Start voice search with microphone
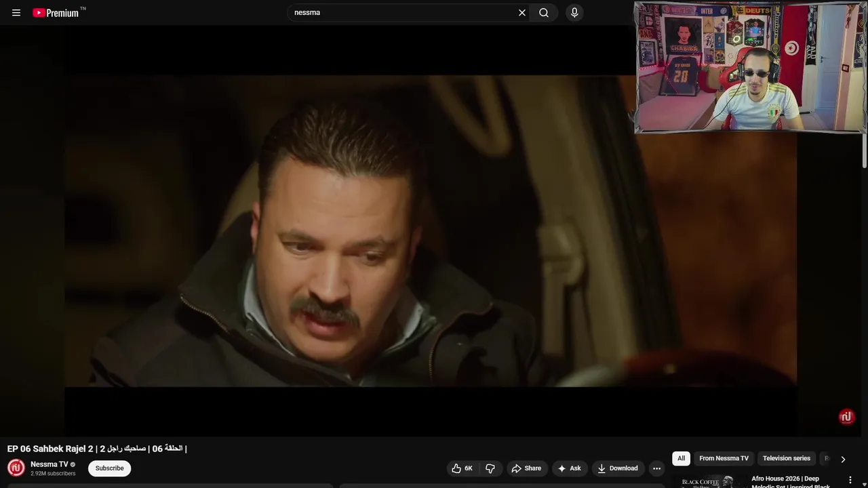Viewport: 868px width, 488px height. (x=574, y=13)
